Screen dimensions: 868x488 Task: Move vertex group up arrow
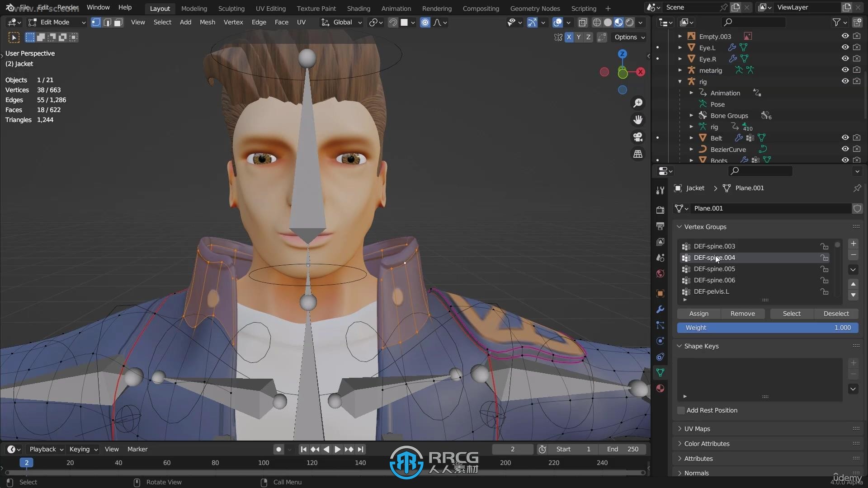tap(853, 284)
